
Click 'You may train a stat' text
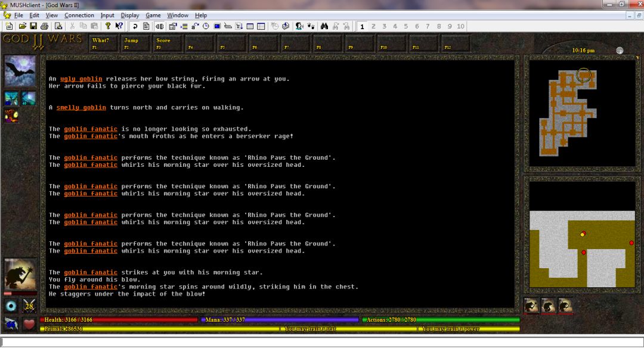[x=311, y=329]
